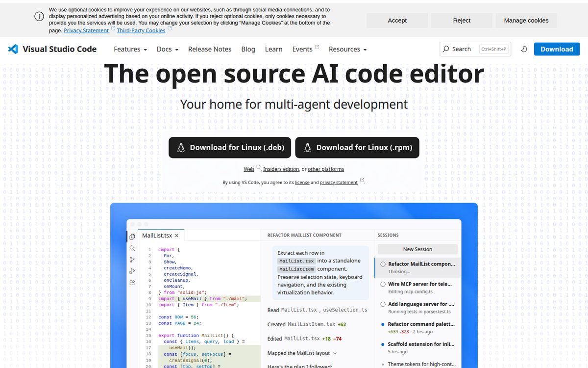Select the Wire MCP server session row
This screenshot has width=588, height=368.
click(417, 288)
